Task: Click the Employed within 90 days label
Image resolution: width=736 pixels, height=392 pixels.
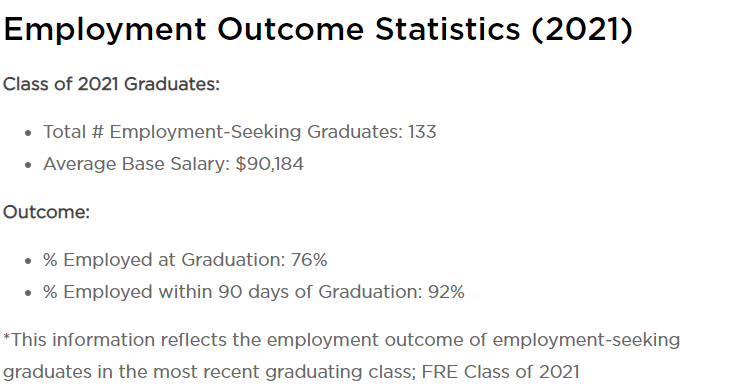Action: 233,292
